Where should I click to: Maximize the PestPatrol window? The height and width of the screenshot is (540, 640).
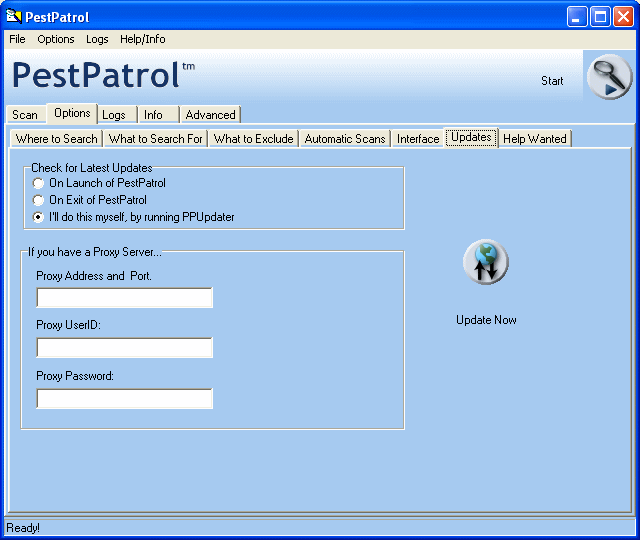[600, 17]
